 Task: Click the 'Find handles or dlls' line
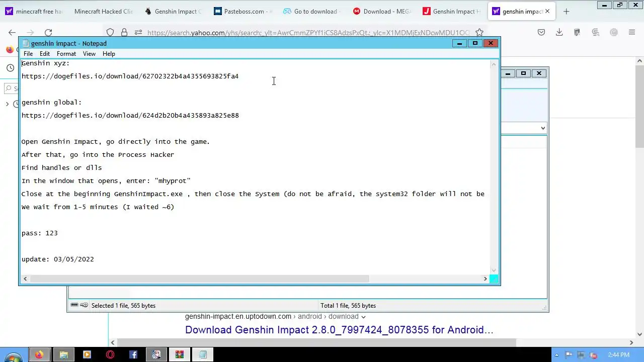(61, 168)
